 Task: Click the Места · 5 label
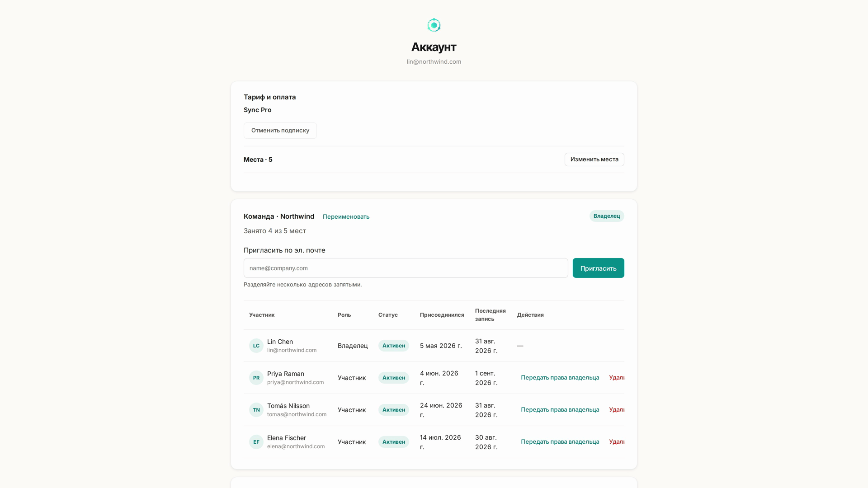[258, 160]
